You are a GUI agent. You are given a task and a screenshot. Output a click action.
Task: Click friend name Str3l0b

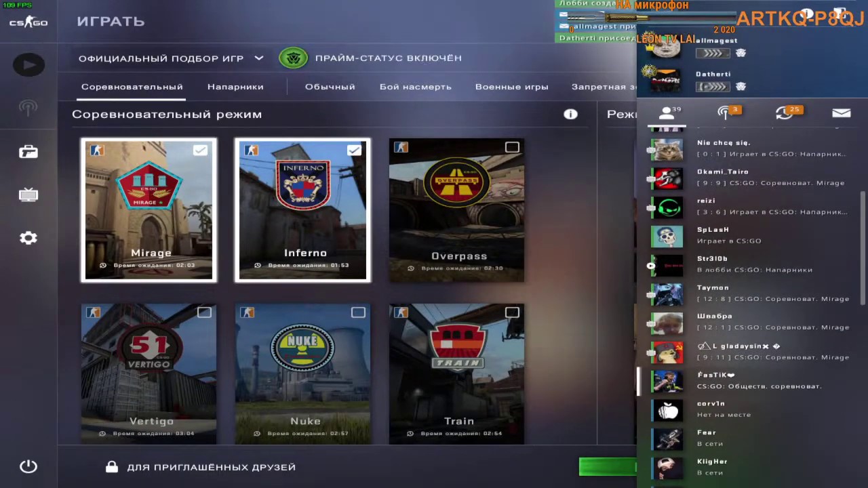click(x=712, y=259)
